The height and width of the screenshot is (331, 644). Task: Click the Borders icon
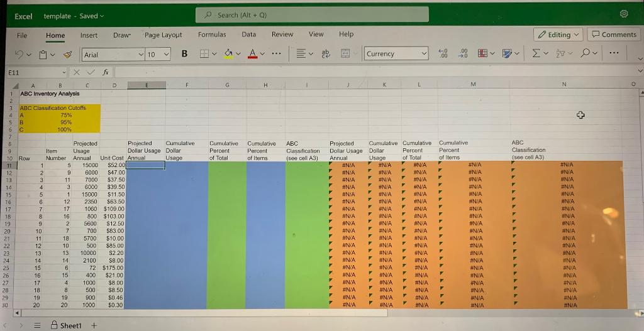(x=204, y=54)
